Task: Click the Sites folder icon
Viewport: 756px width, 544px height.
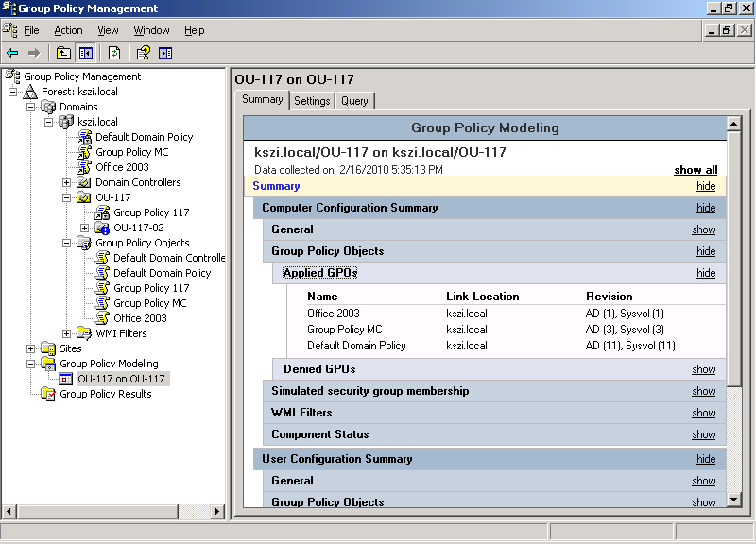Action: [x=48, y=348]
